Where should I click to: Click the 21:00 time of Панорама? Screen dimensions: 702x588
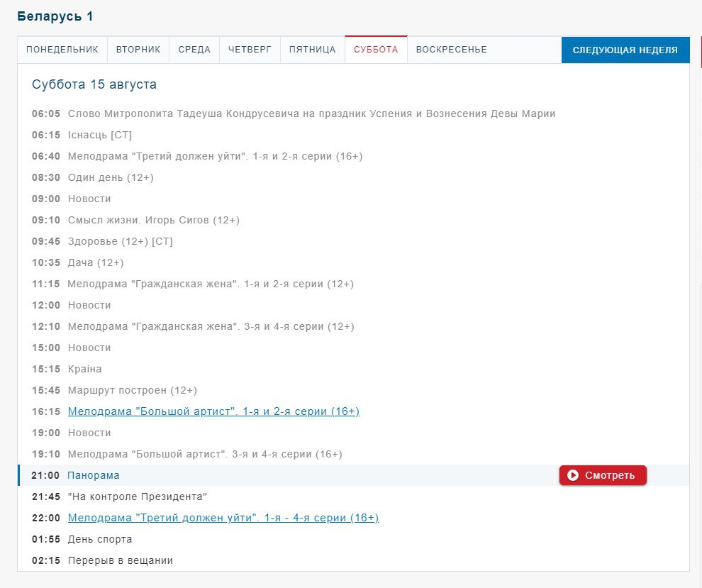coord(45,475)
